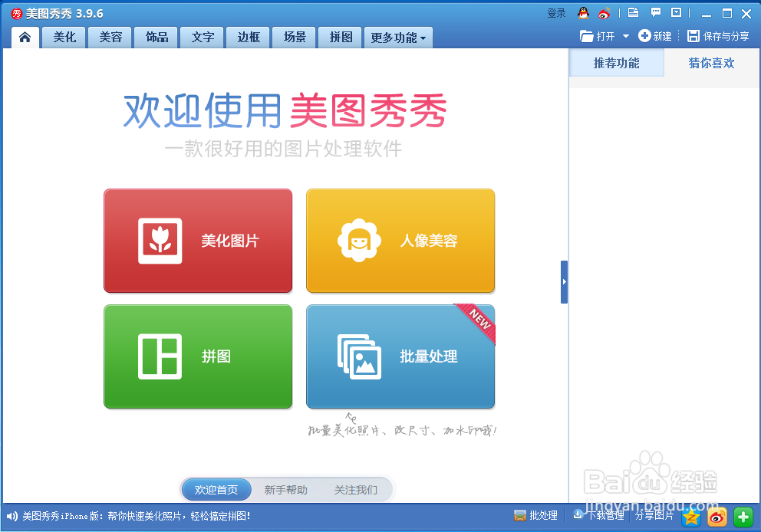Switch to 猜你喜欢 panel tab

(x=711, y=63)
